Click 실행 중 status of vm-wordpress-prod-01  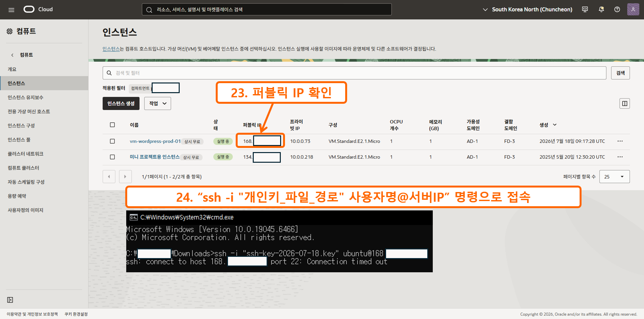pyautogui.click(x=223, y=141)
